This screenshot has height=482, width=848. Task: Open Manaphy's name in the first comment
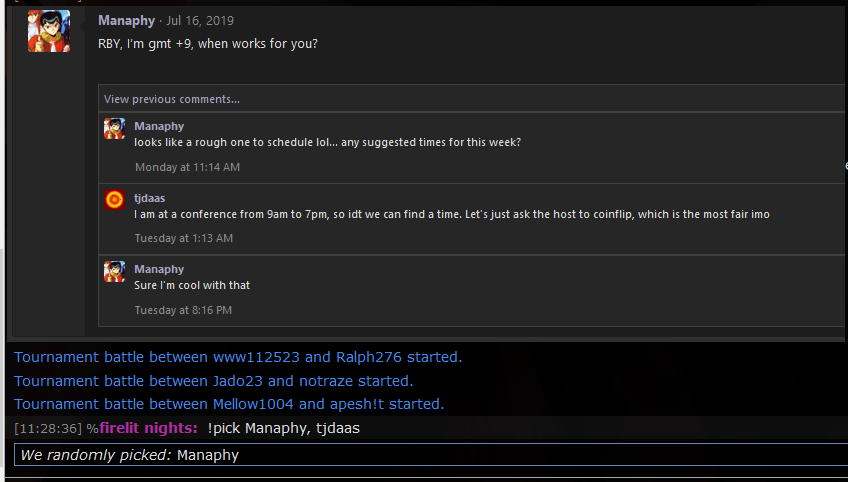[159, 126]
